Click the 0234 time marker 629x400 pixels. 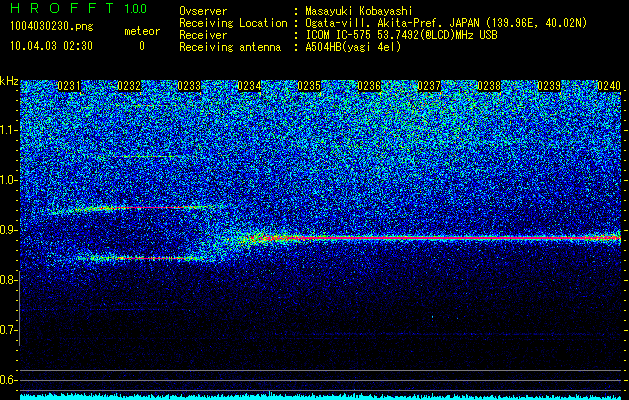tap(249, 86)
